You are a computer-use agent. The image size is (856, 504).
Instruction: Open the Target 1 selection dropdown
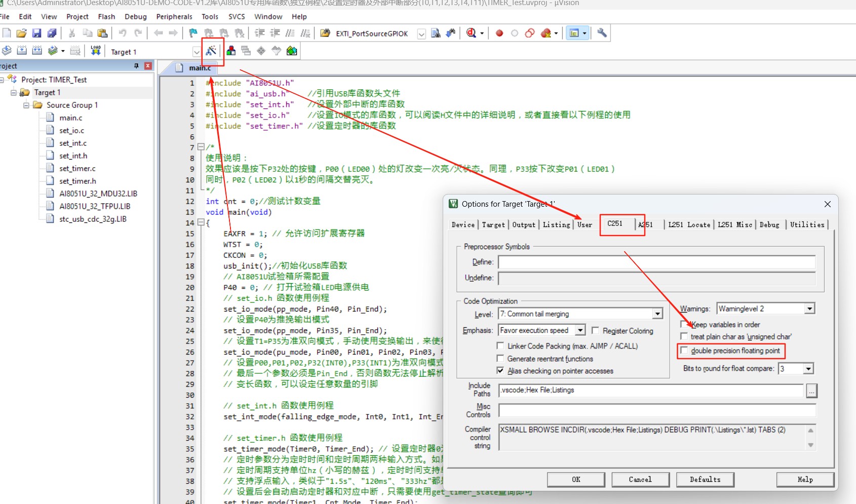196,52
